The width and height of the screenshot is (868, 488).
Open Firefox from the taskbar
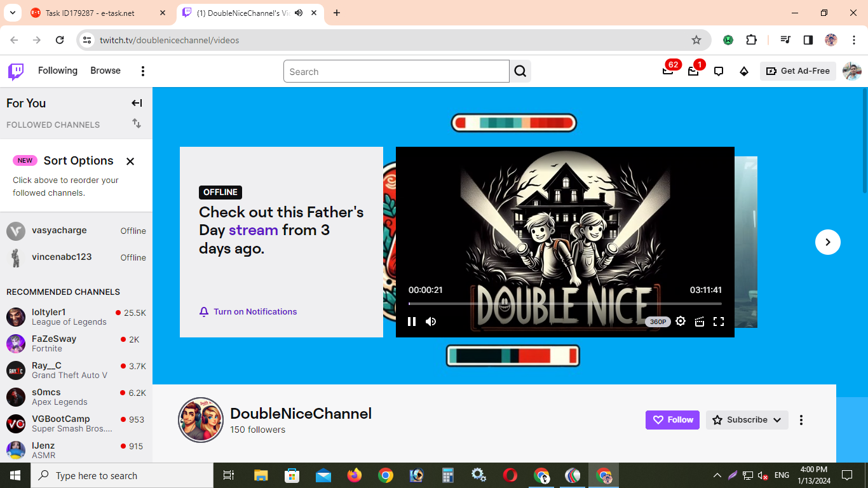click(x=355, y=475)
